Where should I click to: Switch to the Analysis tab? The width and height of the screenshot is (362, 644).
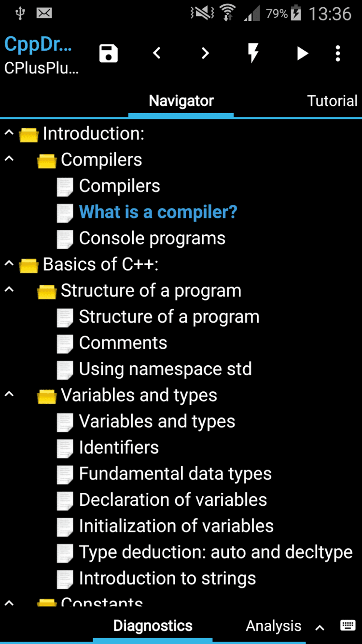tap(273, 626)
